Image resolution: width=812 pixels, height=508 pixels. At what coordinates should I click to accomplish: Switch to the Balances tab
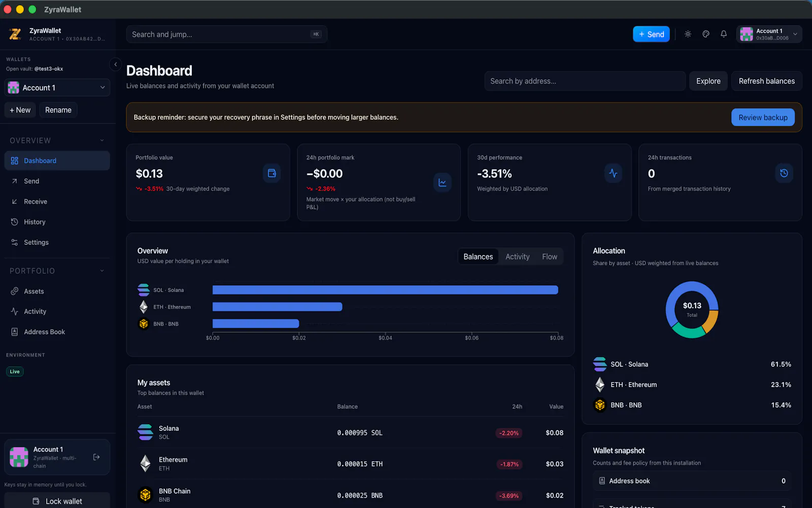tap(478, 257)
